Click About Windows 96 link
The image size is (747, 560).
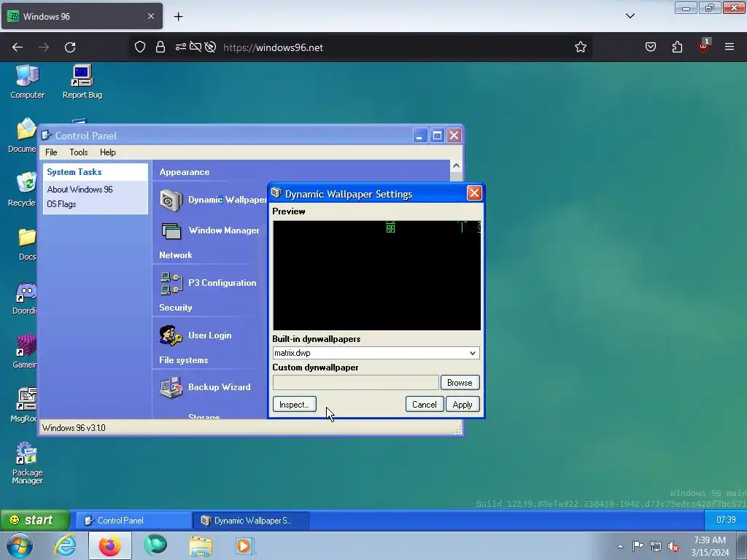pos(80,190)
